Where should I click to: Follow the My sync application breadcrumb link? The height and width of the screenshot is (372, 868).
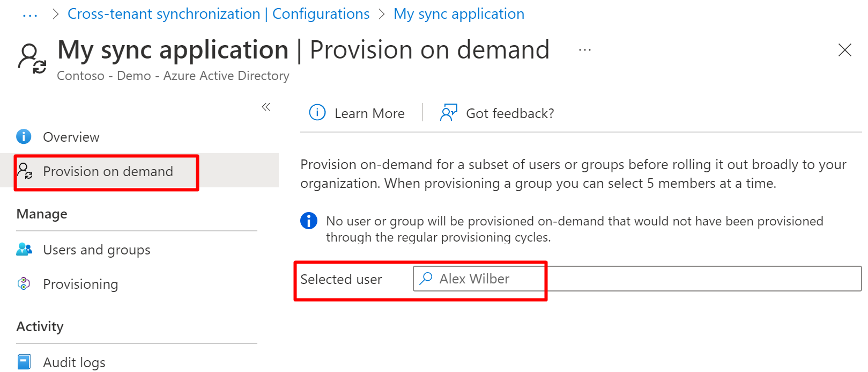[x=458, y=14]
